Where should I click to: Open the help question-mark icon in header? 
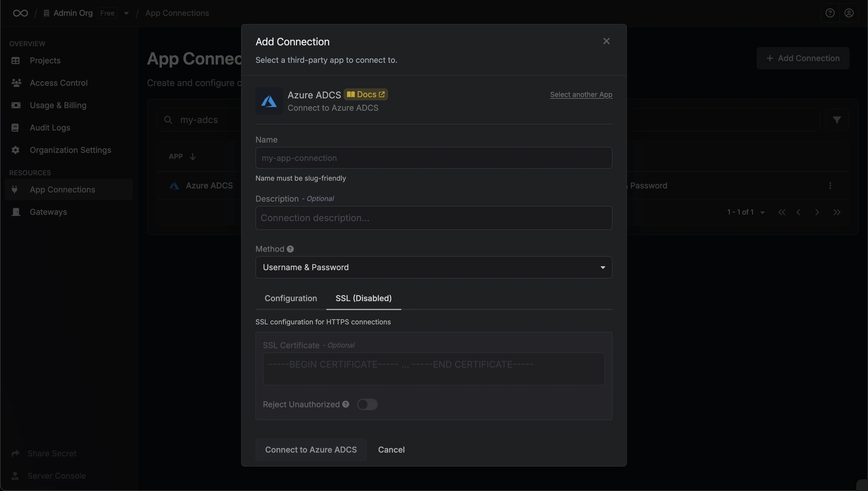point(830,13)
